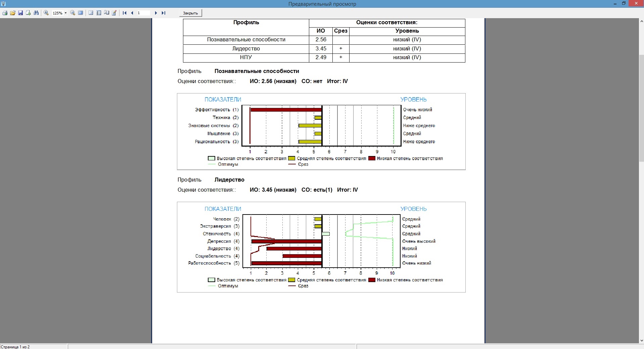
Task: Go to the previous page
Action: 132,13
